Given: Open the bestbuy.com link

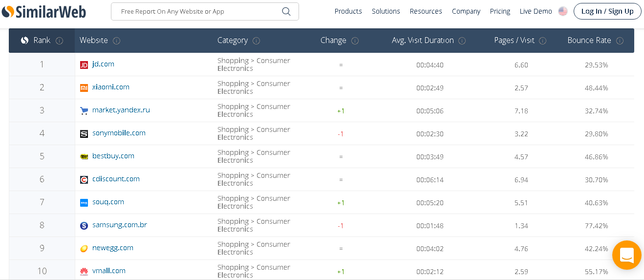Looking at the screenshot, I should click(113, 156).
